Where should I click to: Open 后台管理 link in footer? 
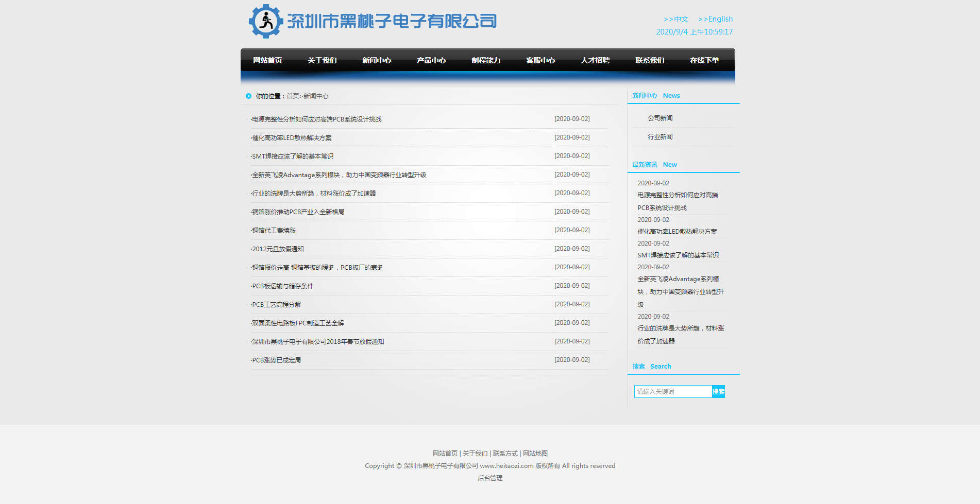[x=490, y=478]
